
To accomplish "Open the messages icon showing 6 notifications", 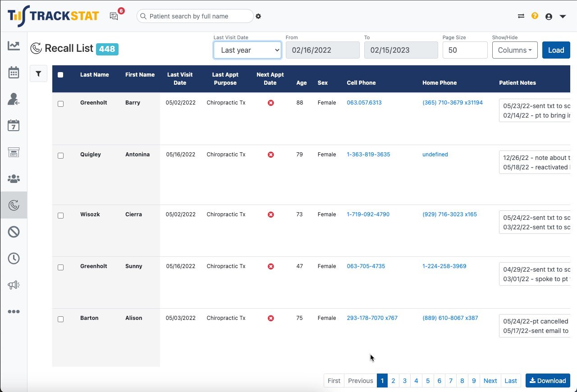I will [x=114, y=16].
